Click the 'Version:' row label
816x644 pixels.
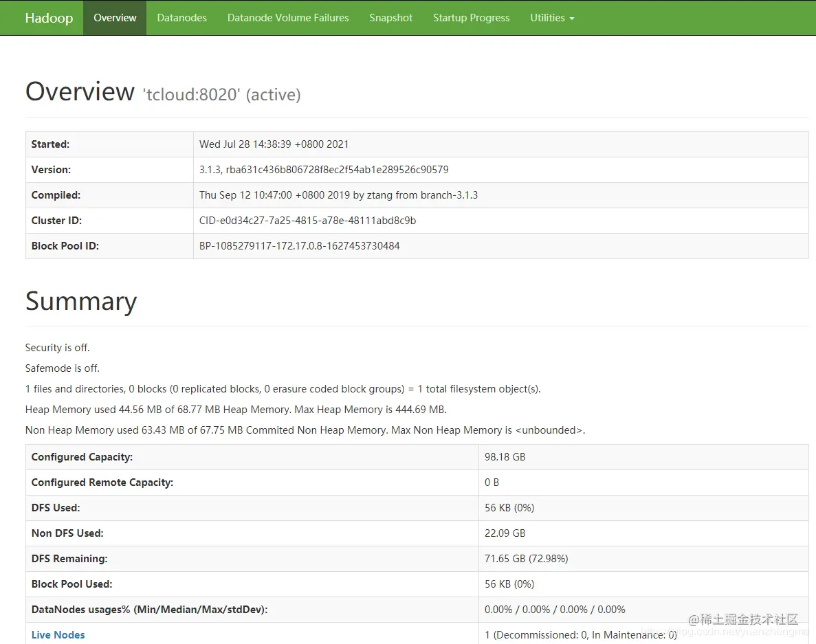[51, 170]
